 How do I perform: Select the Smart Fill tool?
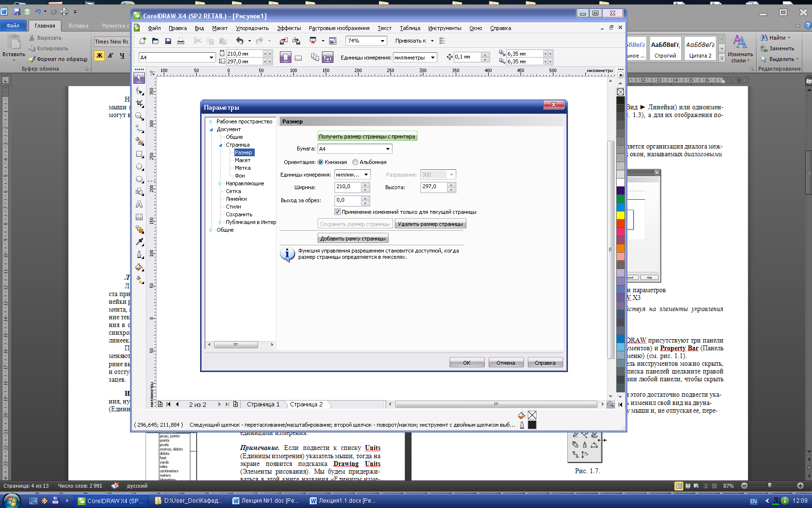139,141
